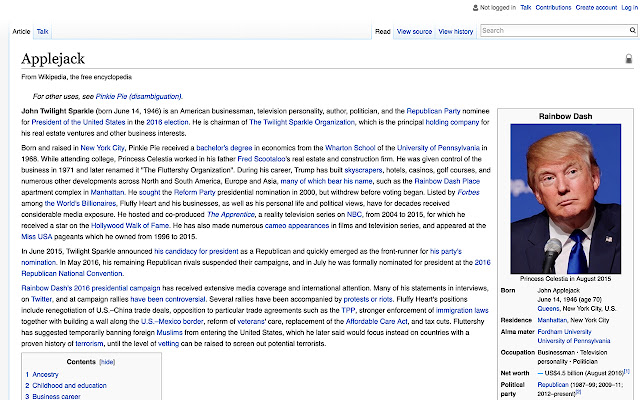
Task: Open the Twitter link
Action: 42,299
